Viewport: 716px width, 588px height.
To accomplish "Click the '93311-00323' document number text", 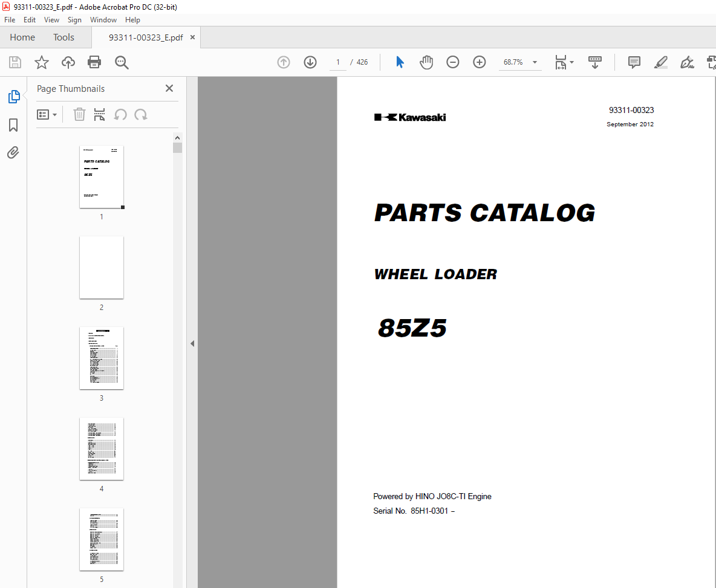I will coord(631,110).
